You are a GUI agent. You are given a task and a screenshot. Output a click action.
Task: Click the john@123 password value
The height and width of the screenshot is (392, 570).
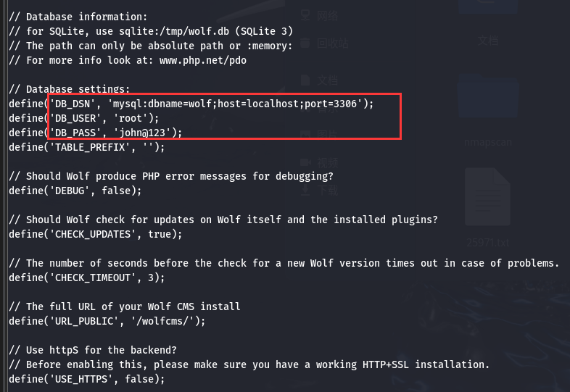(x=142, y=133)
